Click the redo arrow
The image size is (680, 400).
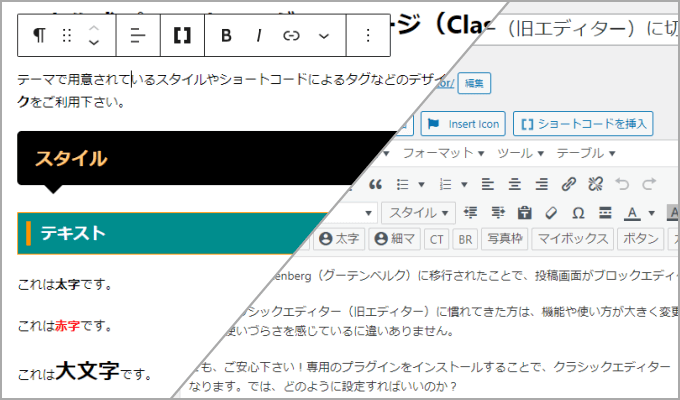(x=649, y=184)
